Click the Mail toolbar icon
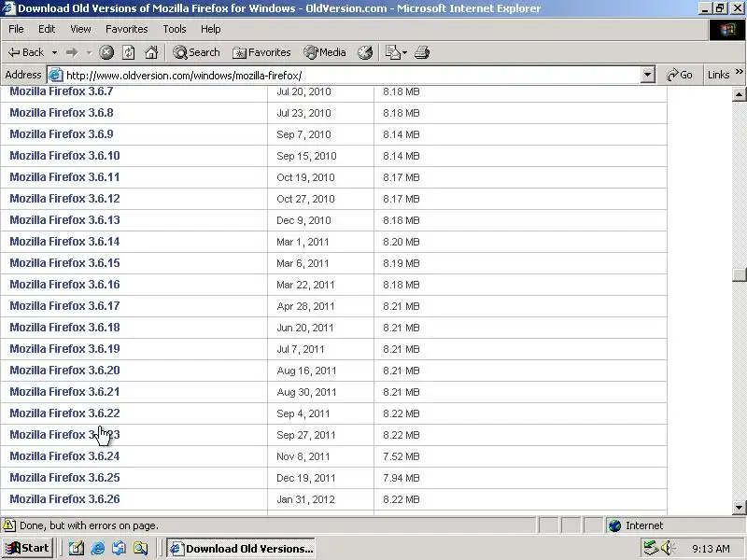The height and width of the screenshot is (560, 747). [392, 52]
